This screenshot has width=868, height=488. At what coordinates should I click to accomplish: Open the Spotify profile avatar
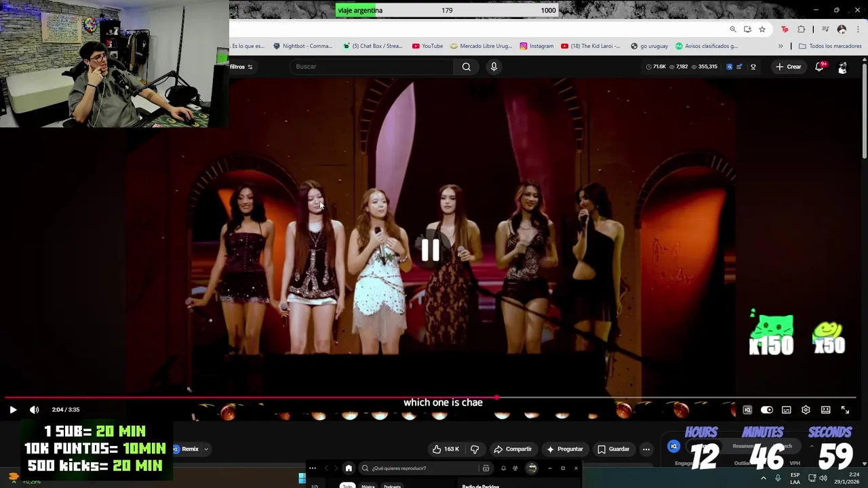(x=532, y=468)
